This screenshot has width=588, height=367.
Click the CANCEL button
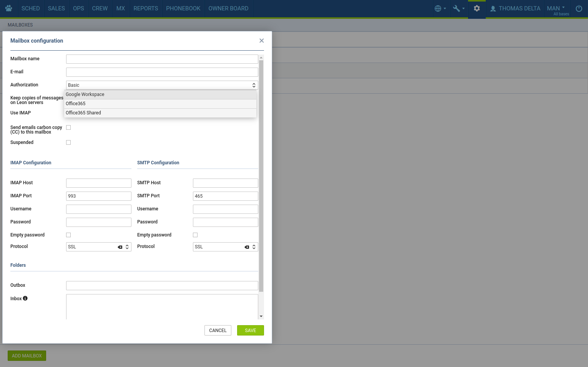pos(218,331)
